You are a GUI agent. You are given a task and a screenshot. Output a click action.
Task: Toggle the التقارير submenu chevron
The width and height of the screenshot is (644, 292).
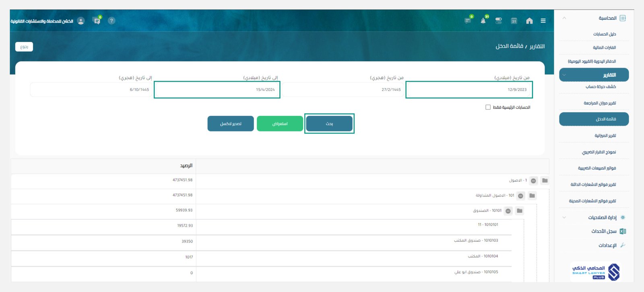tap(564, 75)
